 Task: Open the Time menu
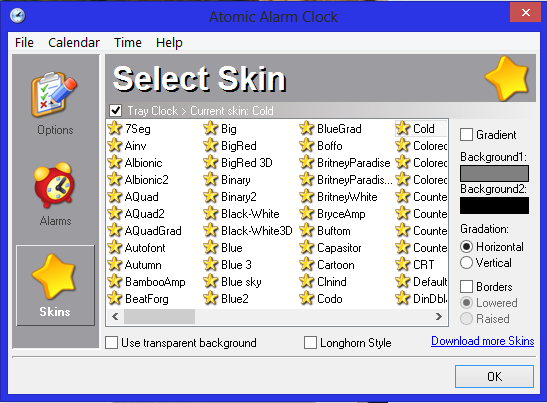pyautogui.click(x=128, y=43)
